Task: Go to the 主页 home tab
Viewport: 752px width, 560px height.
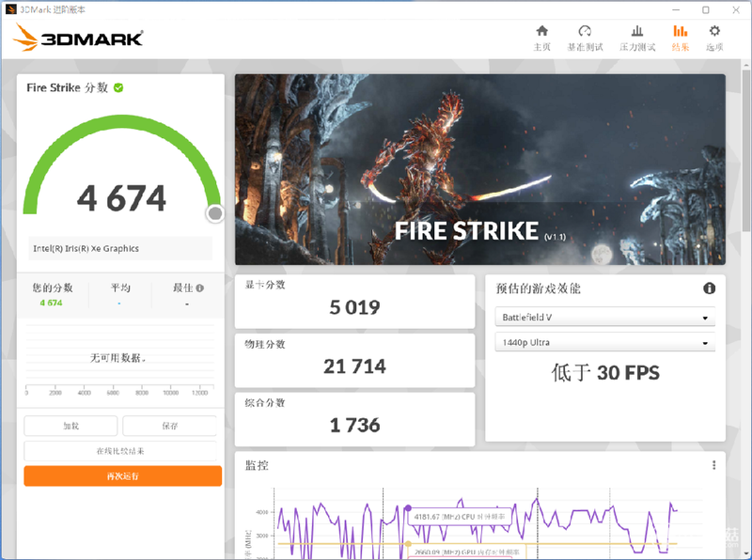Action: point(542,39)
